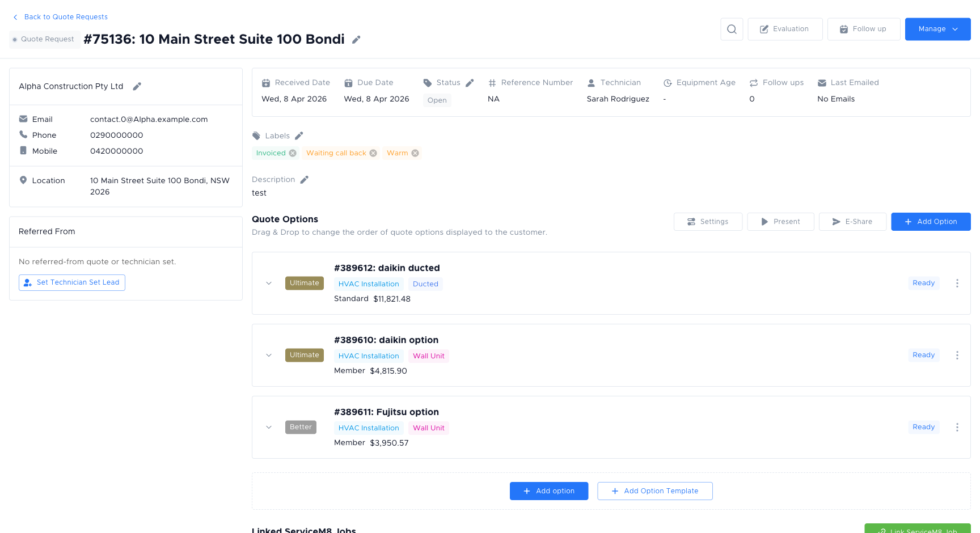The image size is (980, 533).
Task: Click the Follow ups repeat icon
Action: (754, 83)
